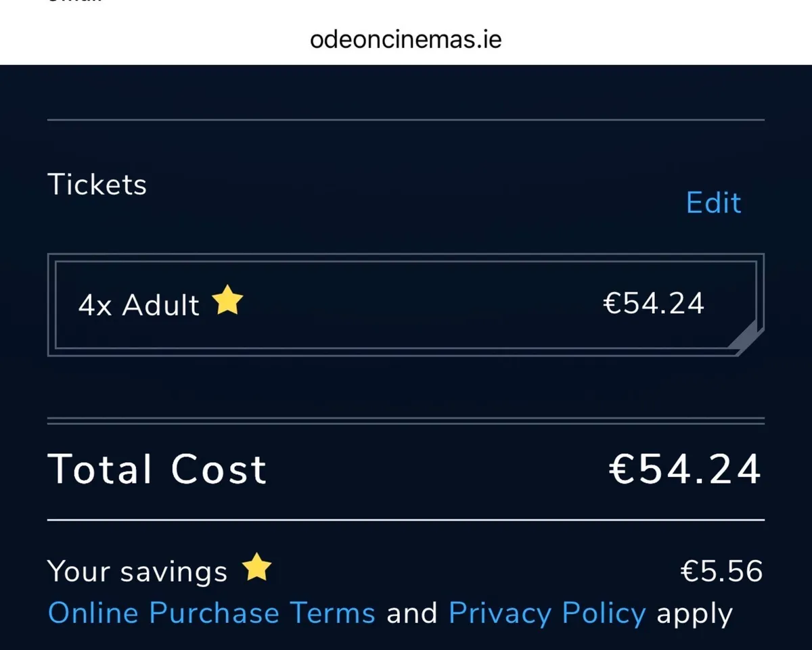812x650 pixels.
Task: Tap the divider line above Total Cost
Action: (406, 419)
